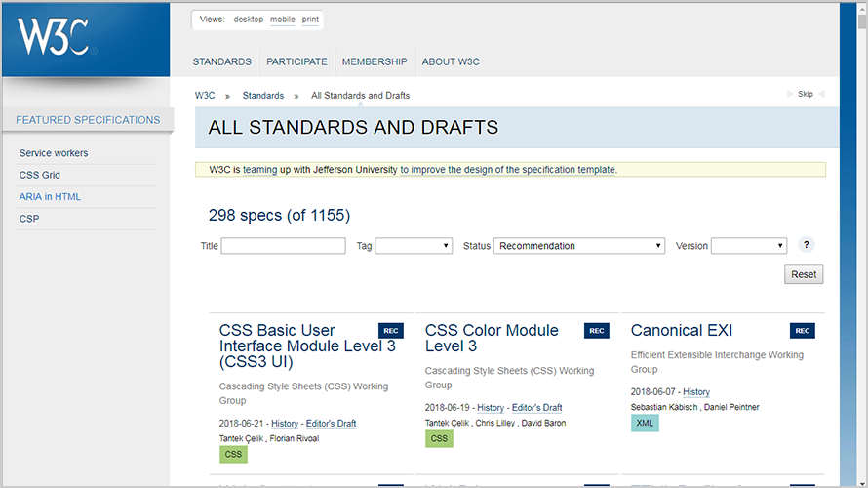868x488 pixels.
Task: Click the REC badge on Canonical EXI
Action: (802, 331)
